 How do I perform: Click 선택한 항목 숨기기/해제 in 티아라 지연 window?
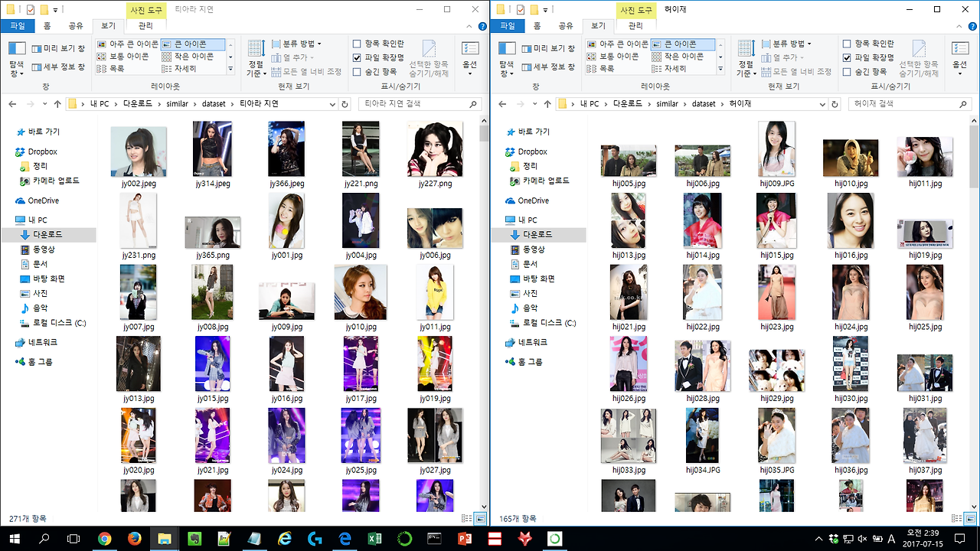pos(429,58)
